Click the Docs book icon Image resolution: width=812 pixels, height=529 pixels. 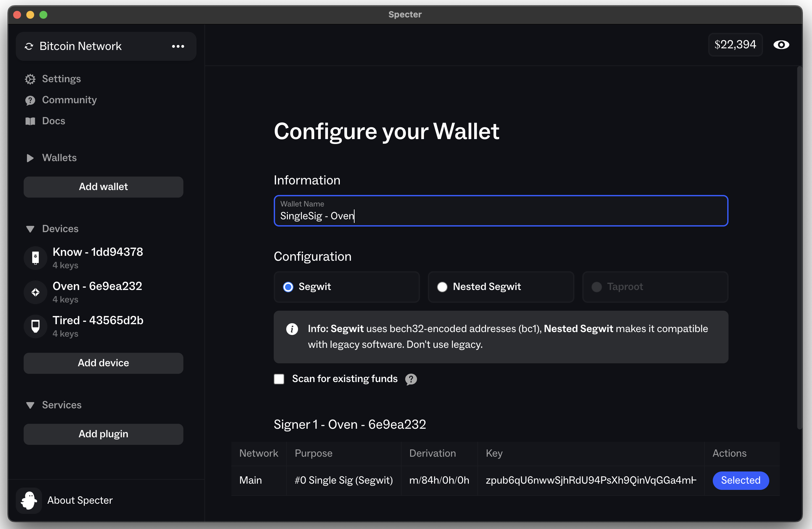coord(30,121)
